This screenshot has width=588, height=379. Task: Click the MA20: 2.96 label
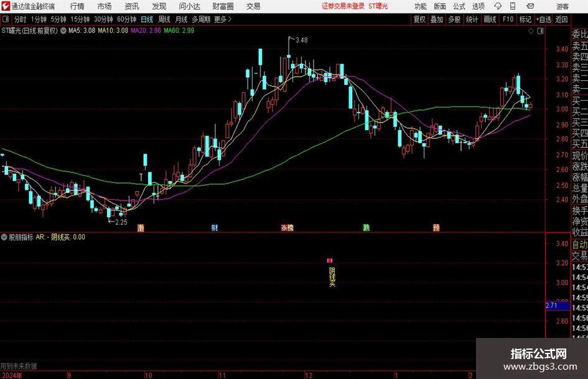point(146,30)
